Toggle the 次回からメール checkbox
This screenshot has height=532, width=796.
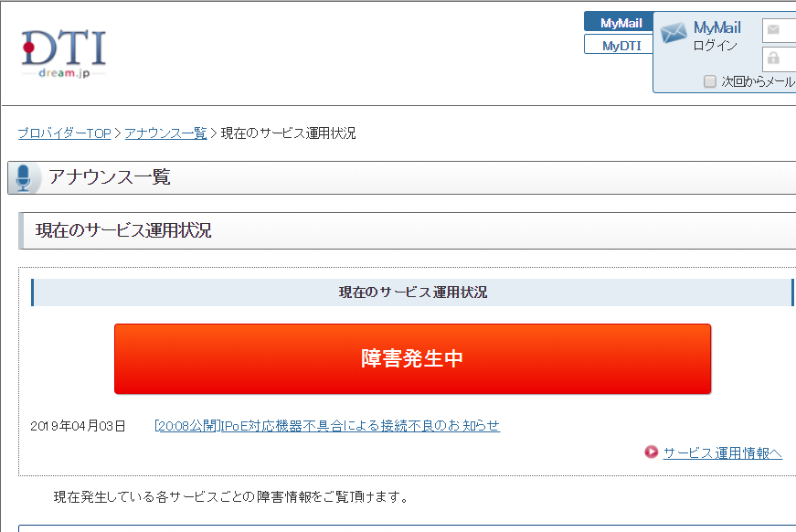tap(710, 81)
